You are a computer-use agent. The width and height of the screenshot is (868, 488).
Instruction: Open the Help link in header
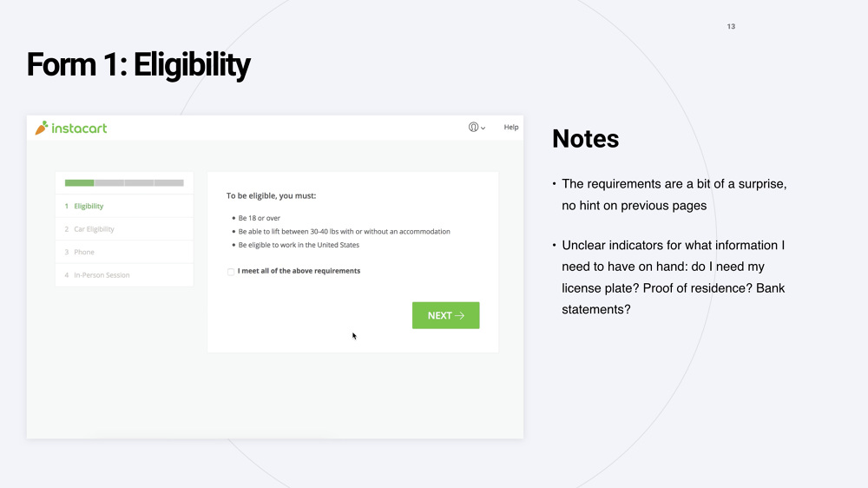(511, 128)
